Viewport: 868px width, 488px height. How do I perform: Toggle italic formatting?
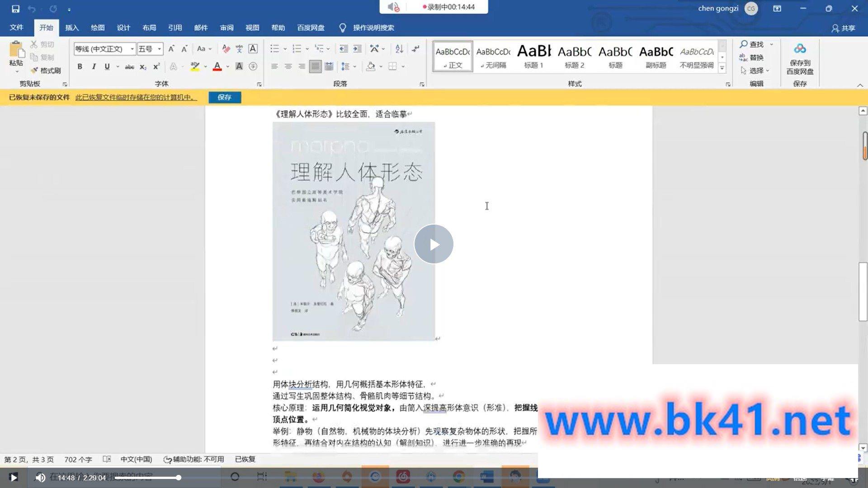[x=94, y=66]
